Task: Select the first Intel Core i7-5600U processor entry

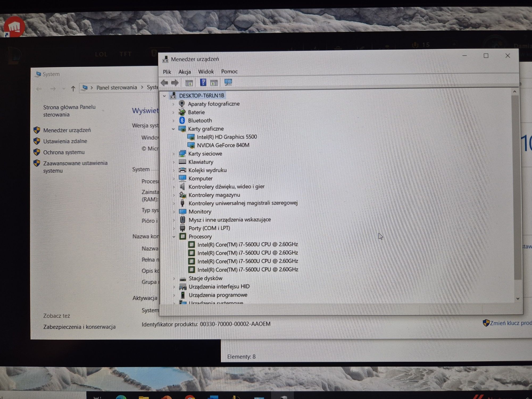Action: (247, 244)
